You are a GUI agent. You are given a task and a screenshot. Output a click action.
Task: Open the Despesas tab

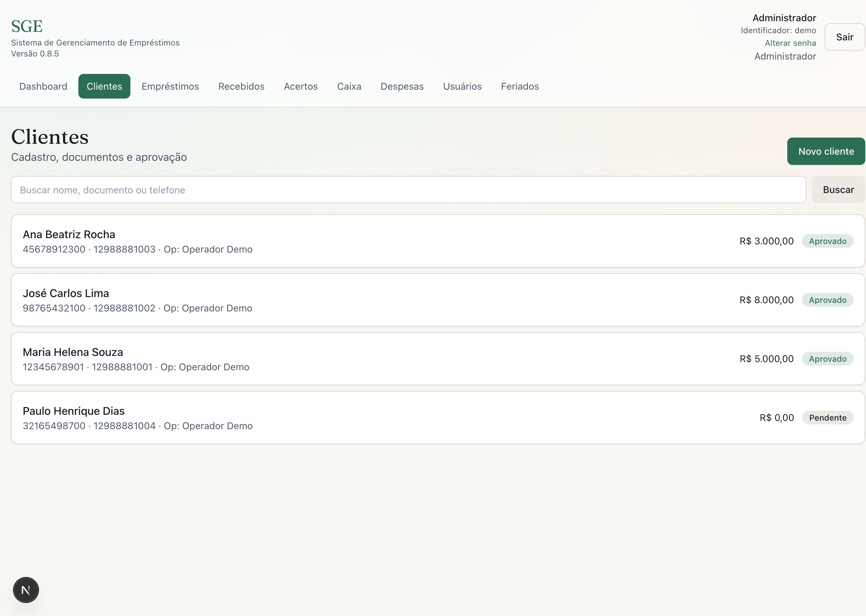click(x=402, y=86)
